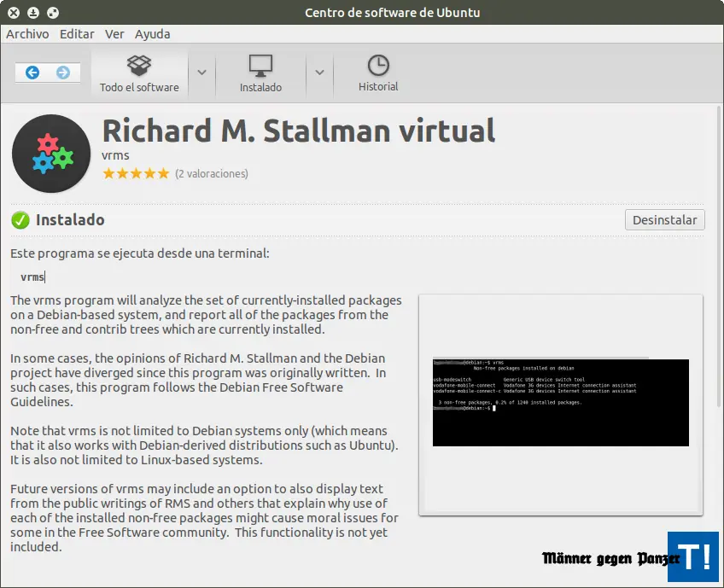
Task: Expand the Todo el software dropdown arrow
Action: tap(201, 73)
